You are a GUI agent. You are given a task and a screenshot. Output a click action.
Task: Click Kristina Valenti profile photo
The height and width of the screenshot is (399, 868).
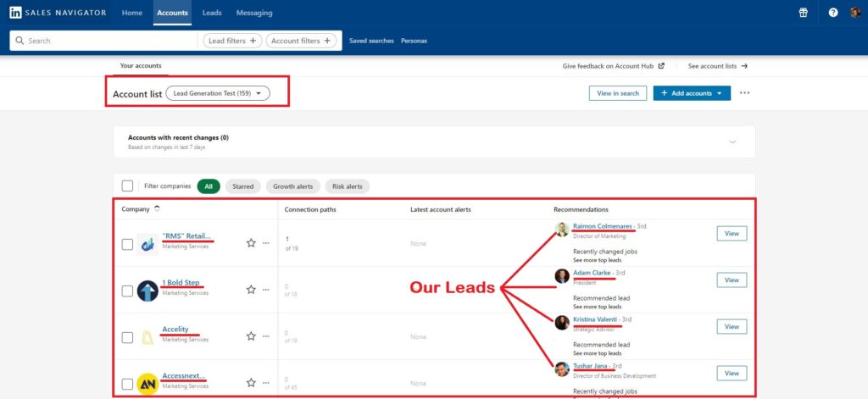(562, 323)
